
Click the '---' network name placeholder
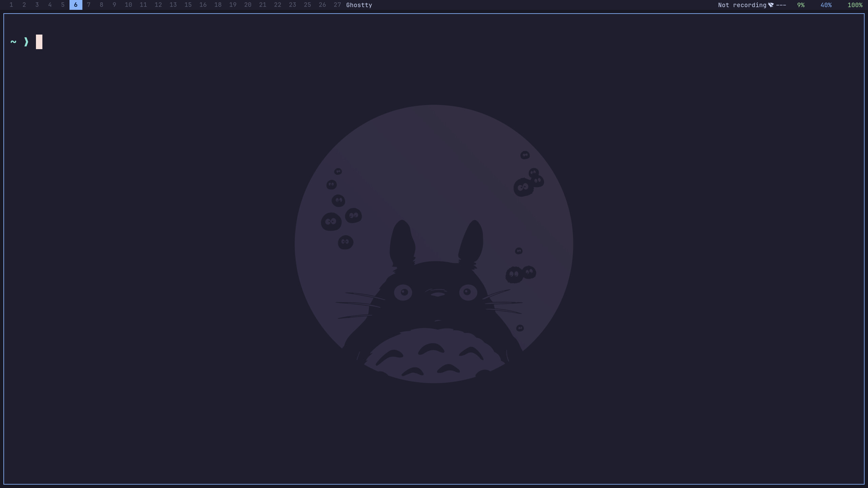coord(781,5)
